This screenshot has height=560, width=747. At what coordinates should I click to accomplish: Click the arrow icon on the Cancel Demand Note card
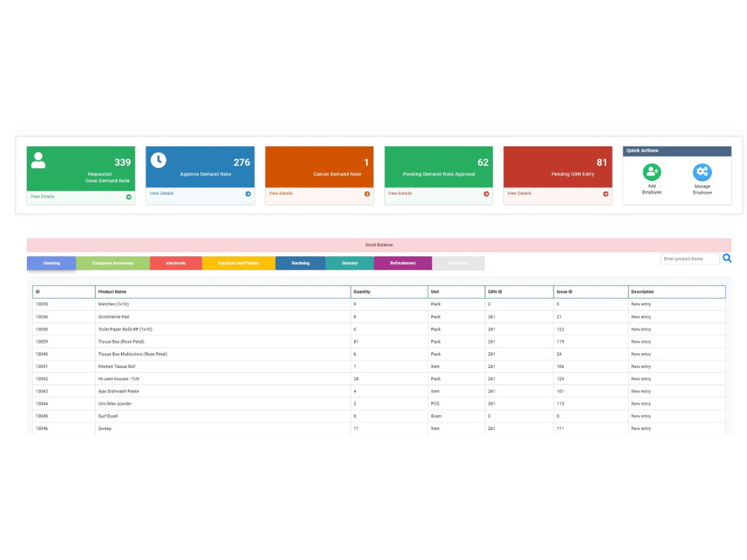pyautogui.click(x=367, y=194)
